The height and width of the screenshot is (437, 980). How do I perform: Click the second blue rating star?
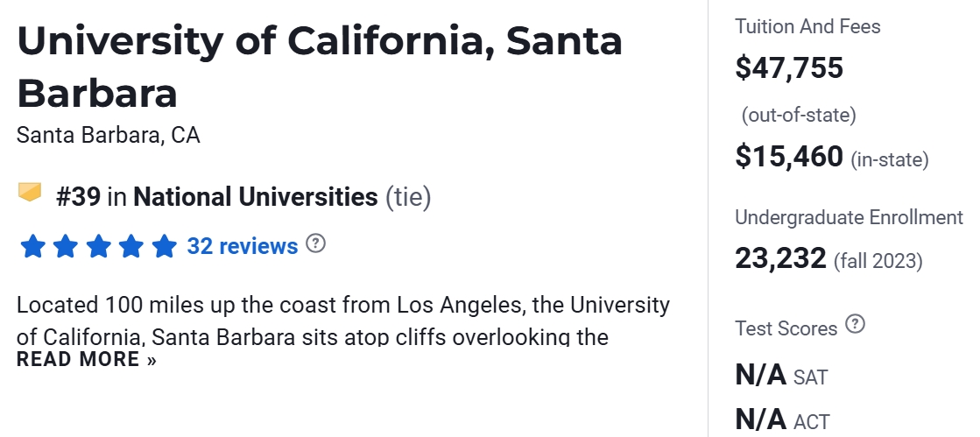pyautogui.click(x=66, y=246)
